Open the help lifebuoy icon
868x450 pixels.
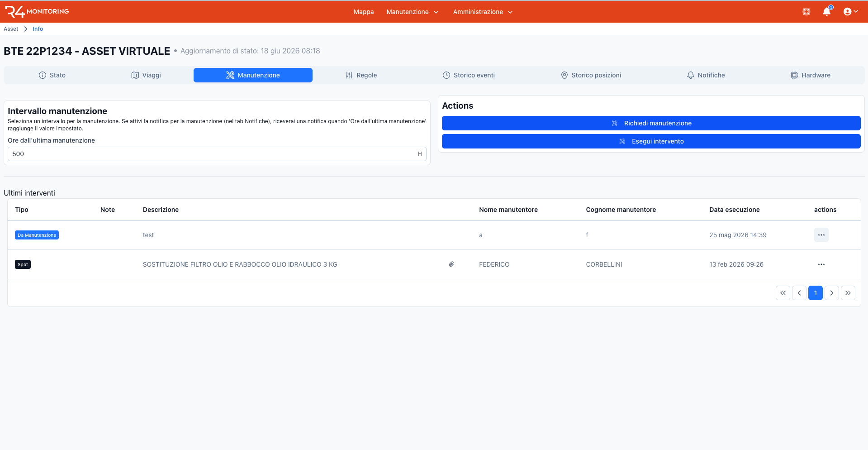pos(806,12)
